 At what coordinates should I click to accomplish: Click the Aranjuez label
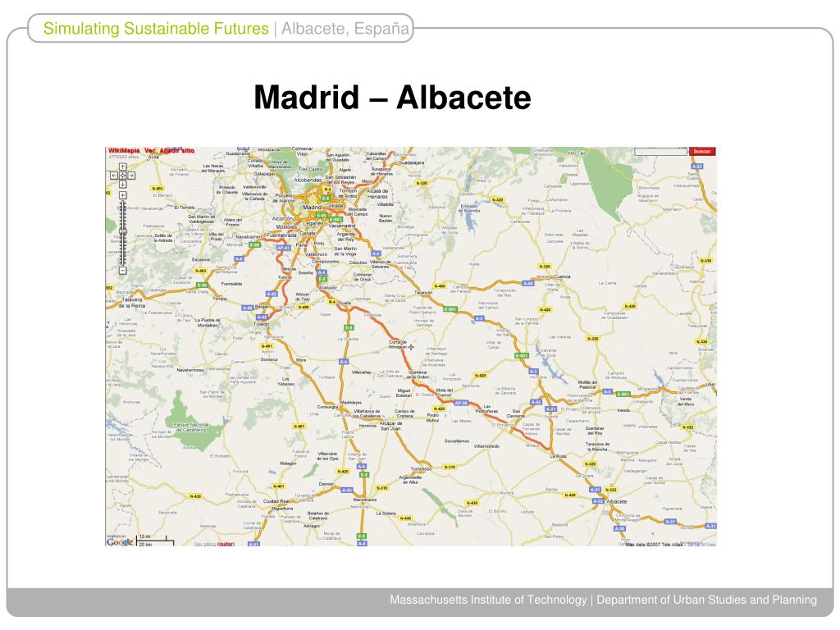(x=328, y=288)
